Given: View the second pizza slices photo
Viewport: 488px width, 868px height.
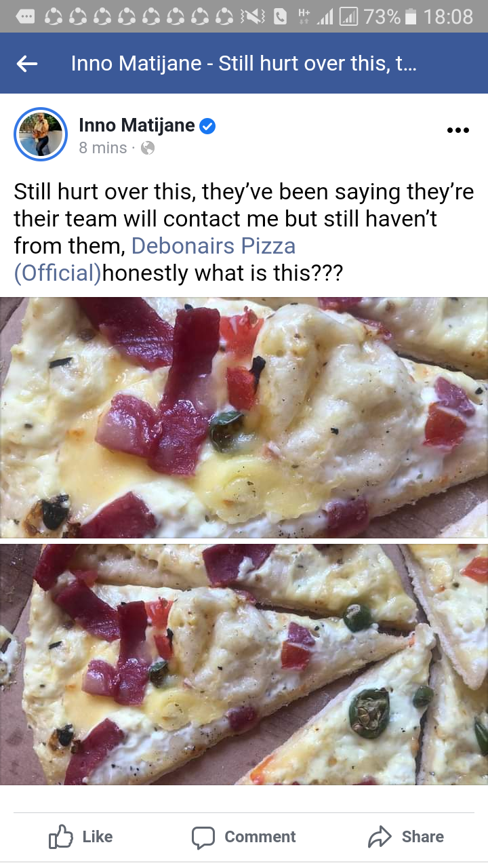Looking at the screenshot, I should click(244, 665).
